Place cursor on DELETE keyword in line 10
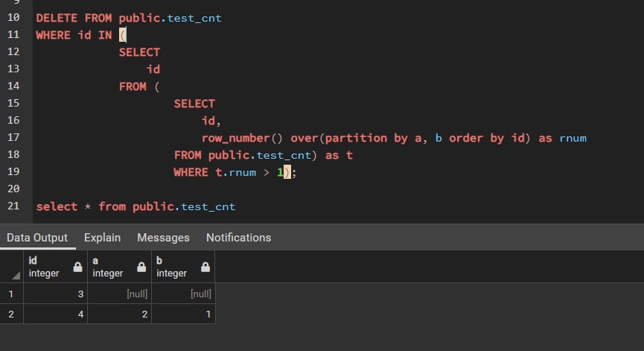 (57, 18)
